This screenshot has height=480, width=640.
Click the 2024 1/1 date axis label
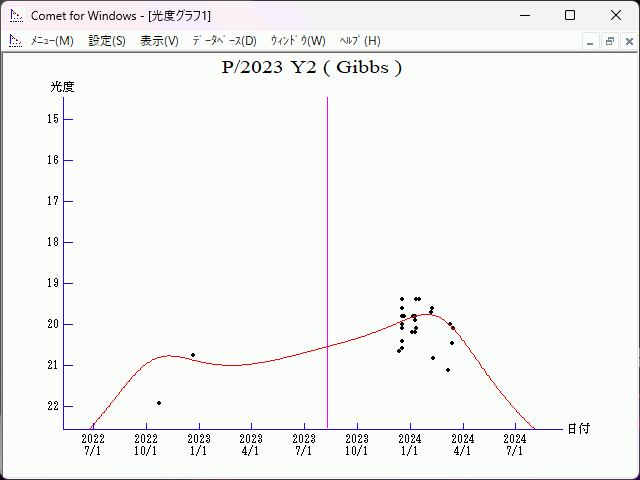point(409,444)
